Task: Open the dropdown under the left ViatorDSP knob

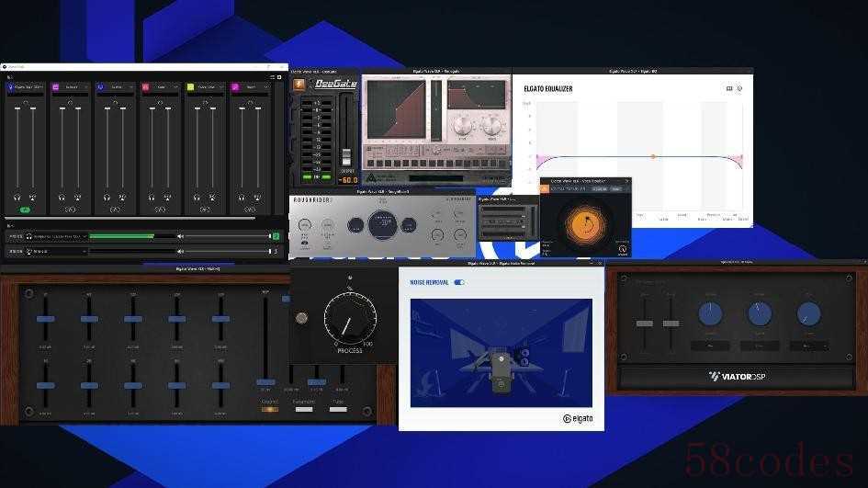Action: tap(710, 346)
